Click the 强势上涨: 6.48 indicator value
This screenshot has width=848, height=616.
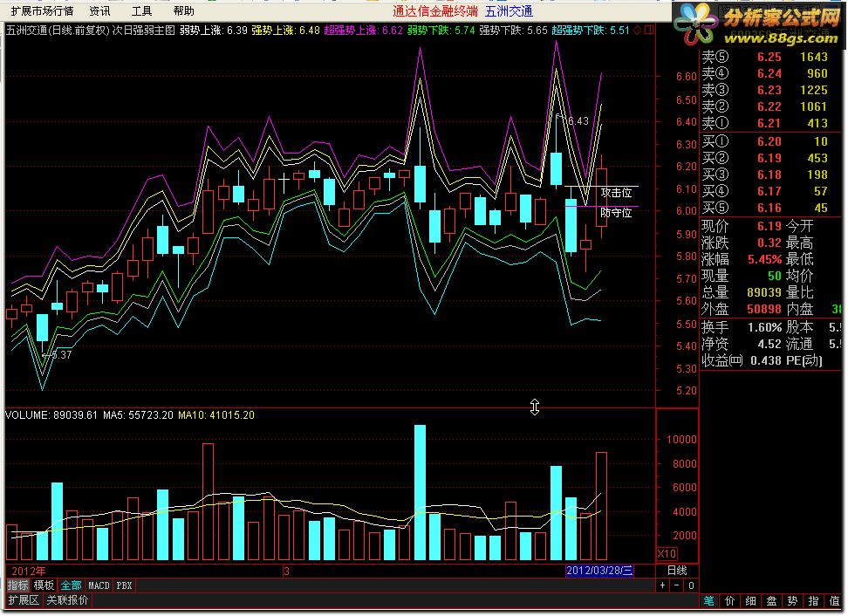[x=285, y=31]
